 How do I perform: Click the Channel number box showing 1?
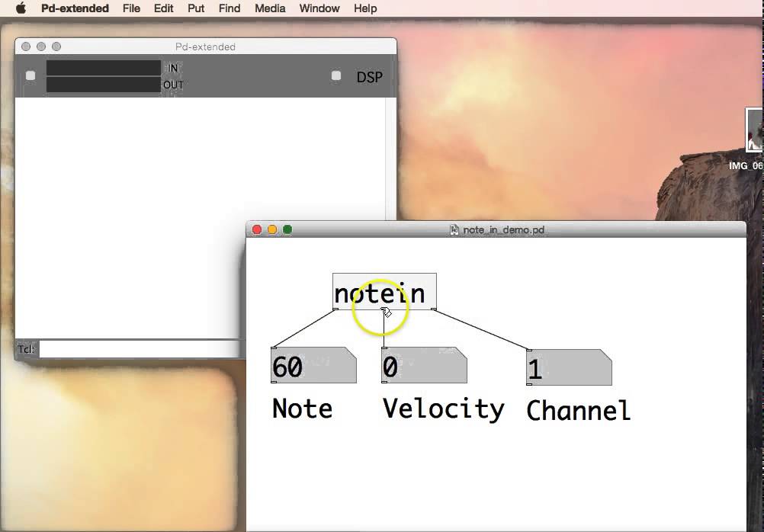pyautogui.click(x=569, y=367)
